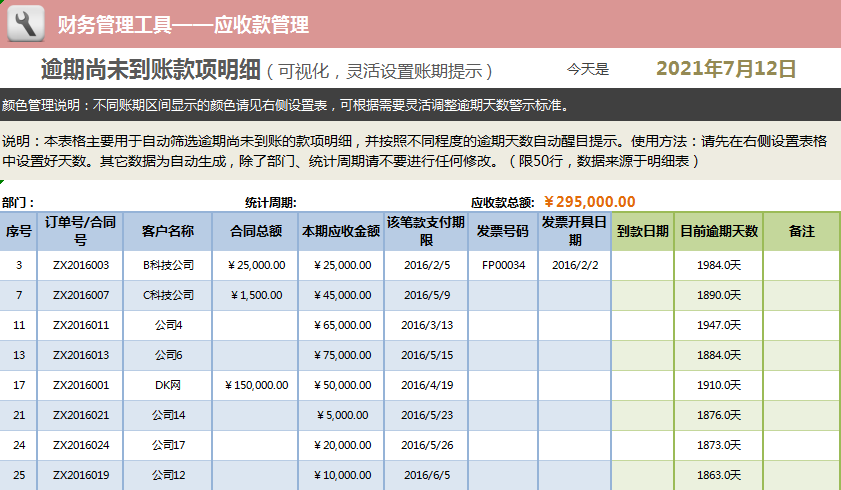Viewport: 841px width, 490px height.
Task: Click the wrench tool icon in header
Action: [25, 23]
